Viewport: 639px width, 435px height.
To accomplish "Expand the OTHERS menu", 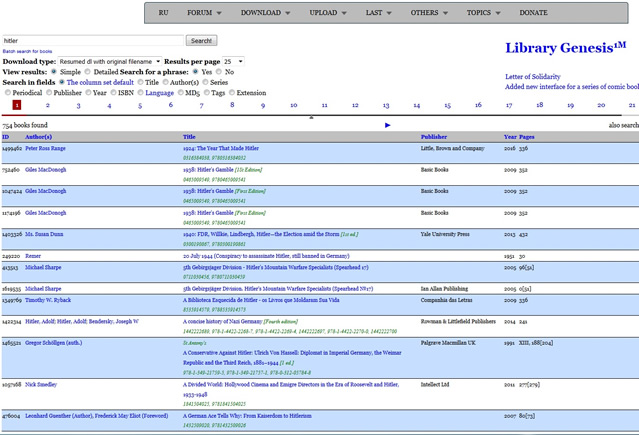I will [x=429, y=13].
